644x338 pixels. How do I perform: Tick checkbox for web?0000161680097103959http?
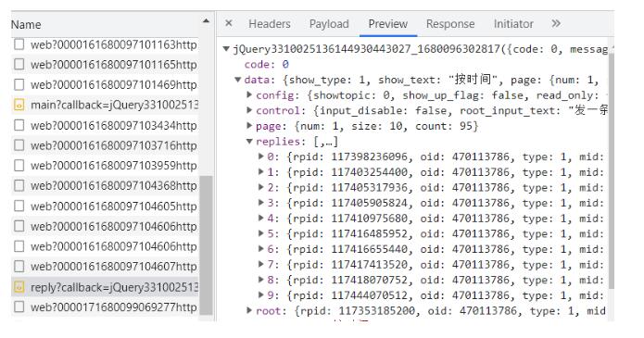19,166
